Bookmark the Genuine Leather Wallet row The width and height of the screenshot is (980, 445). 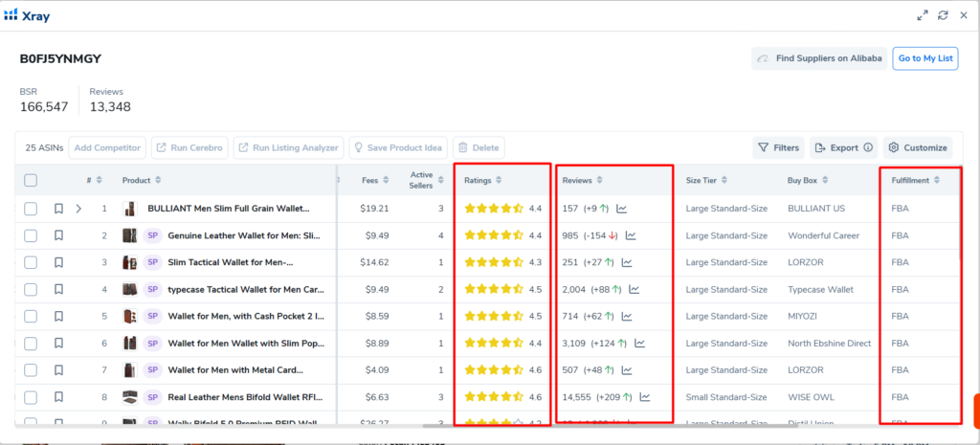(58, 235)
